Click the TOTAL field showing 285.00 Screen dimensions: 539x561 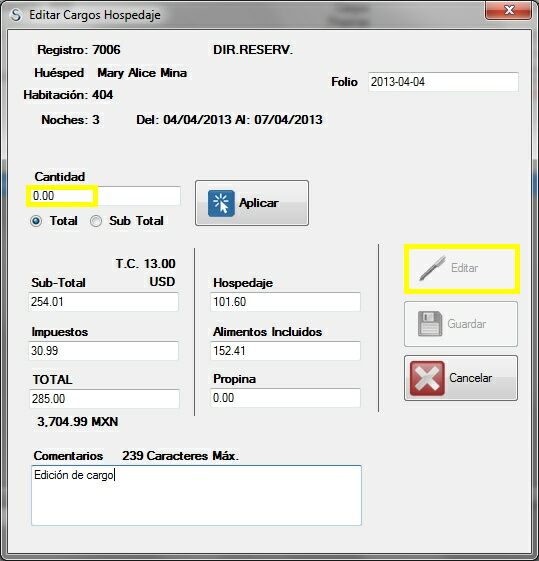pyautogui.click(x=104, y=399)
